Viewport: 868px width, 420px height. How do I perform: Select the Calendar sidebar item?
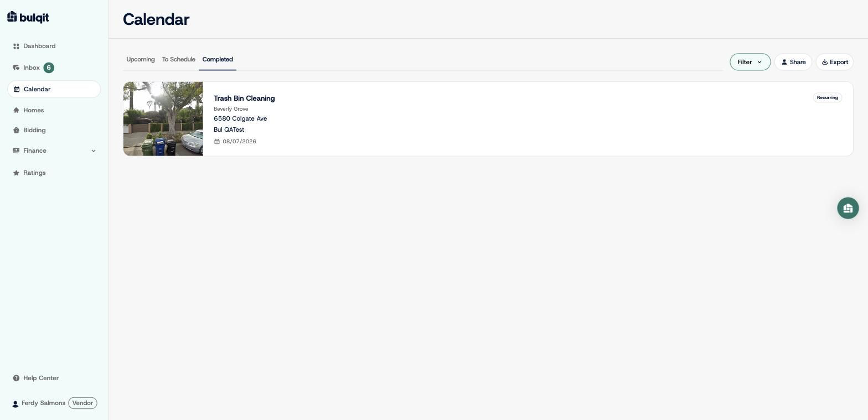54,89
